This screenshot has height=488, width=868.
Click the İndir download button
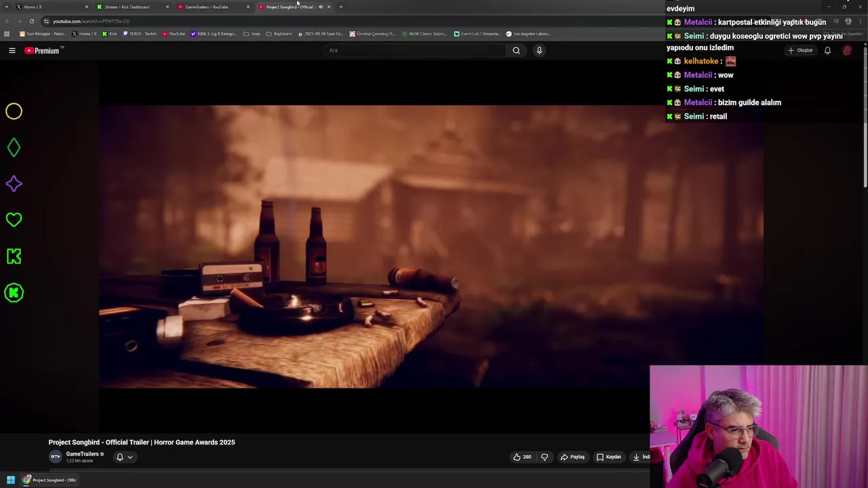click(641, 457)
